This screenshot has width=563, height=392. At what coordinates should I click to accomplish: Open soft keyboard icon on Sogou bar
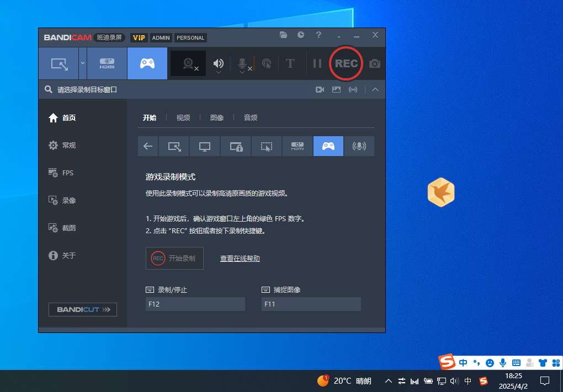[516, 363]
